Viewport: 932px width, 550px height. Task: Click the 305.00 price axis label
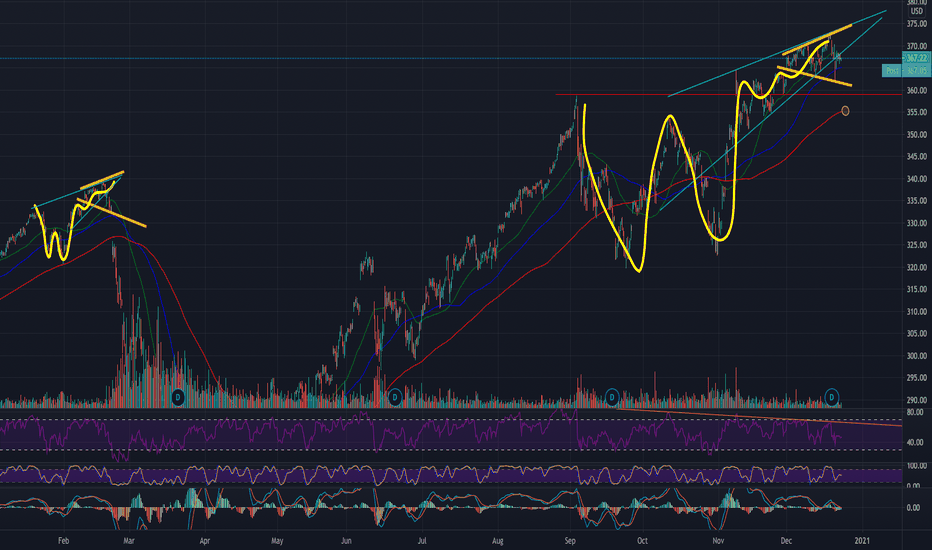(917, 334)
